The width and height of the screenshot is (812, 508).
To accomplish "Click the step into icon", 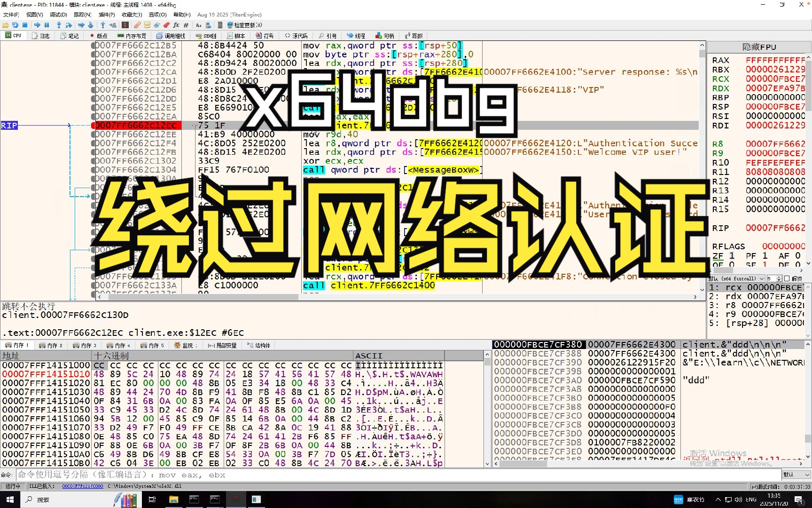I will point(59,25).
